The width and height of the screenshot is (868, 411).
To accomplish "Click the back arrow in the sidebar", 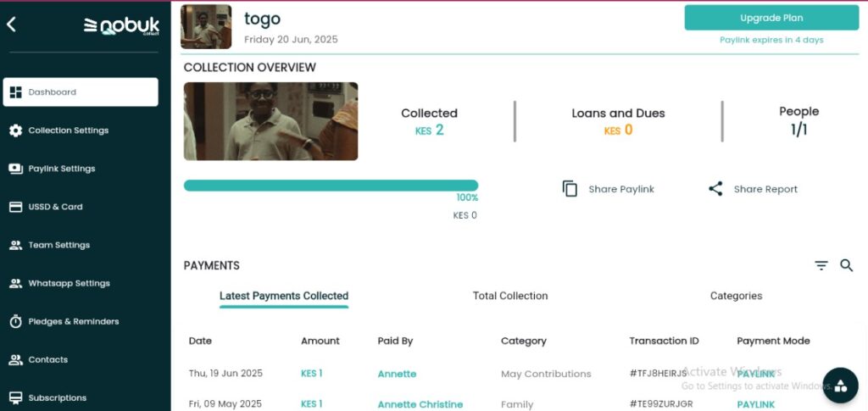I will click(12, 25).
